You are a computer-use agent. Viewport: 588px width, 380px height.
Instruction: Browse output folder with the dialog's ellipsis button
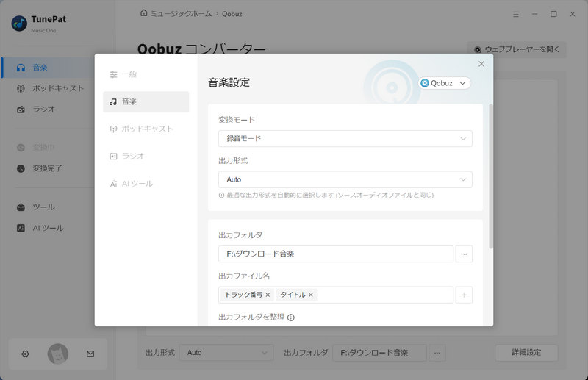(x=464, y=254)
